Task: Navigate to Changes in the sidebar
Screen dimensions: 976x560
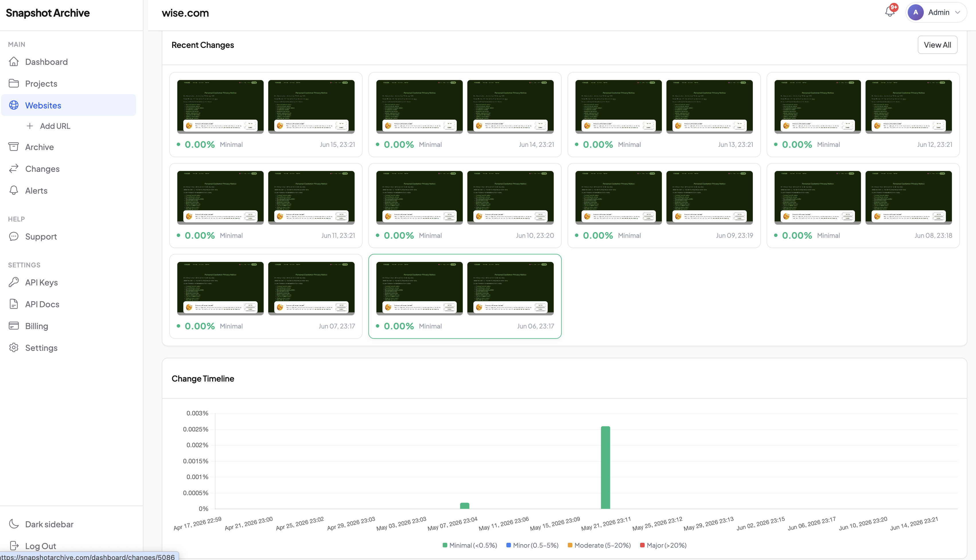Action: coord(69,168)
